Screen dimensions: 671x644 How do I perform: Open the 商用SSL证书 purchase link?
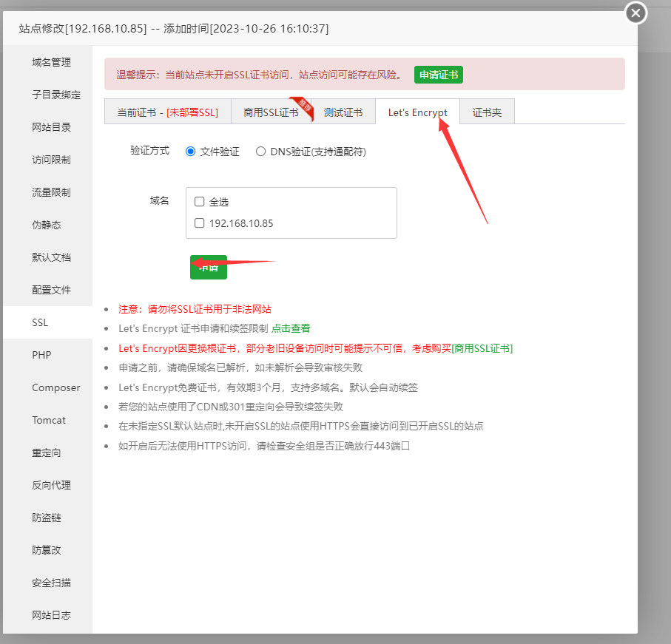click(481, 347)
